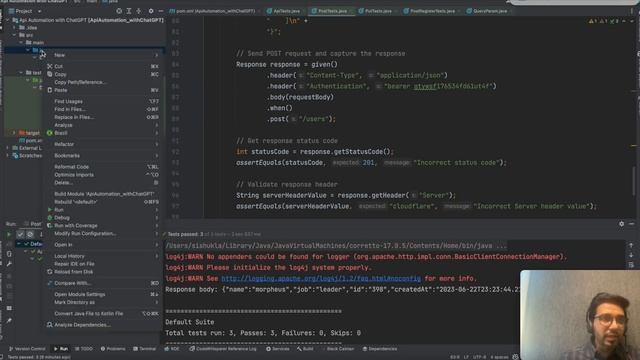Select Replace in Files entry

102,117
